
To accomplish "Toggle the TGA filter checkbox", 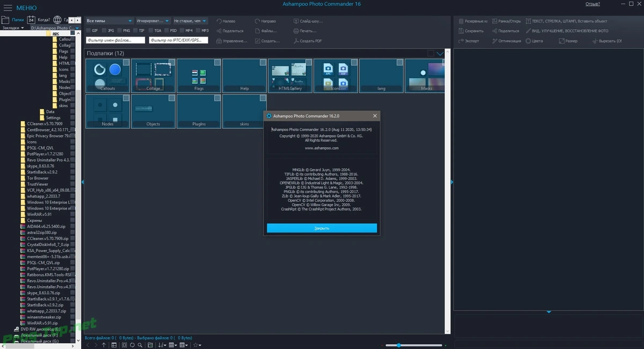I will point(151,31).
